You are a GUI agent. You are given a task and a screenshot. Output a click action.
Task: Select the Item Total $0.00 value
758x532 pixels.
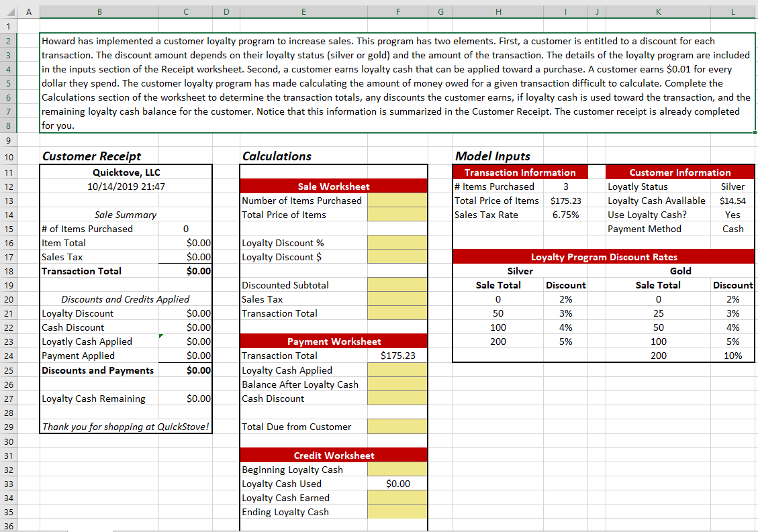(x=185, y=243)
